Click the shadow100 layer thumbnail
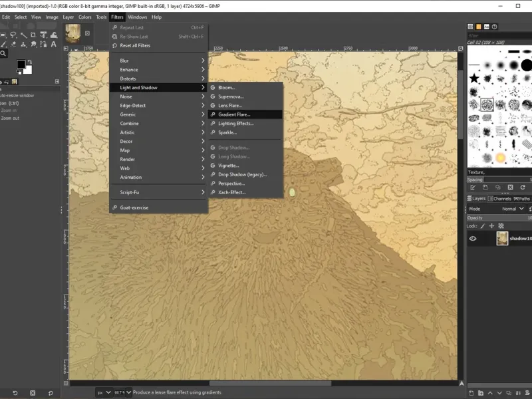The width and height of the screenshot is (532, 399). point(502,239)
